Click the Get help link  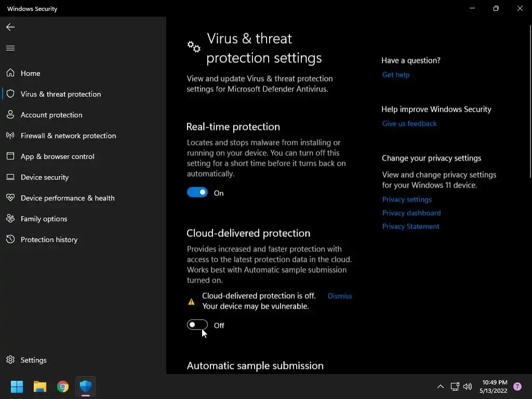(x=396, y=75)
